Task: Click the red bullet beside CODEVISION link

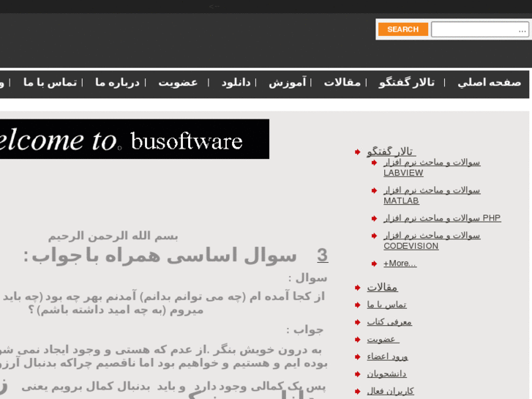Action: pos(374,236)
